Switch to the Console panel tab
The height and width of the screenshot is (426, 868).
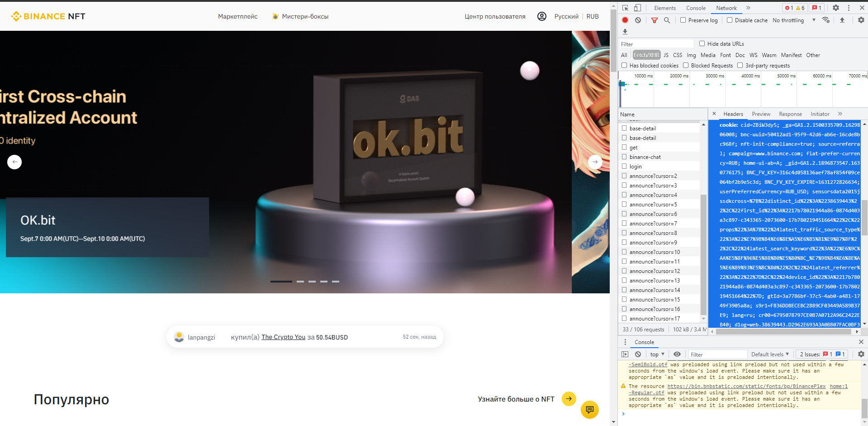[x=696, y=8]
